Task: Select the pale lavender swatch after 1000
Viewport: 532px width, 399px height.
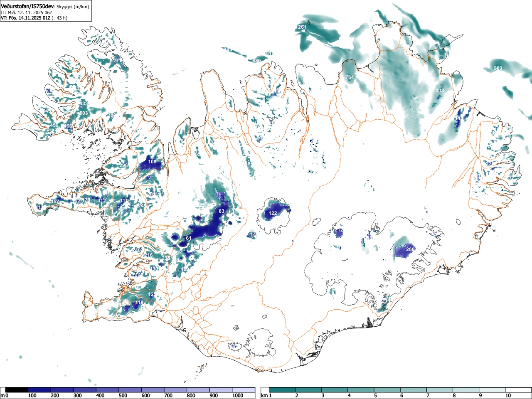Action: click(x=244, y=390)
